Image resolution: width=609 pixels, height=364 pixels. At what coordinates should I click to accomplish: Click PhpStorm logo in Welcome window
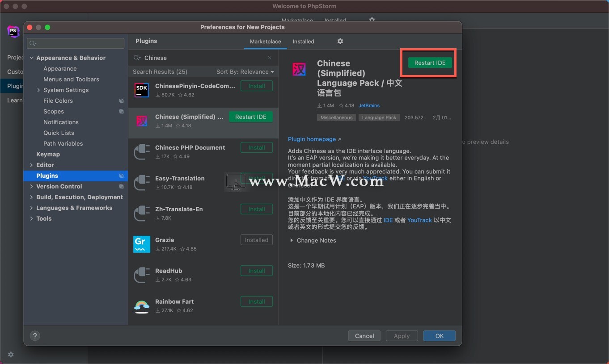point(13,32)
